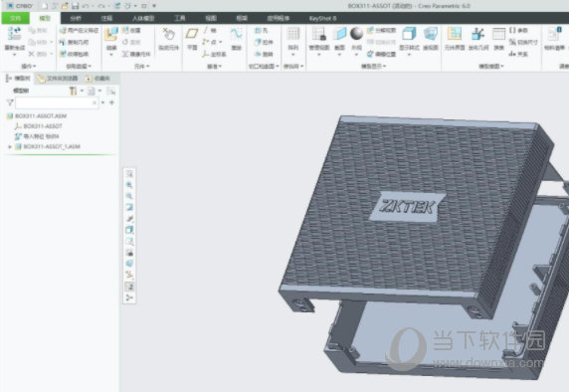Switch to the Folder Browser navigator tab
The width and height of the screenshot is (569, 392).
[58, 79]
